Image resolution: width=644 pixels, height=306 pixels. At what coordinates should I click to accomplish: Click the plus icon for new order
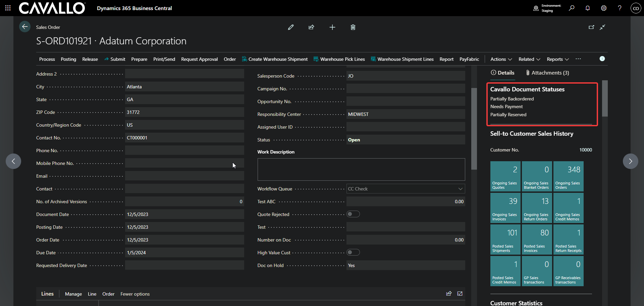coord(332,27)
